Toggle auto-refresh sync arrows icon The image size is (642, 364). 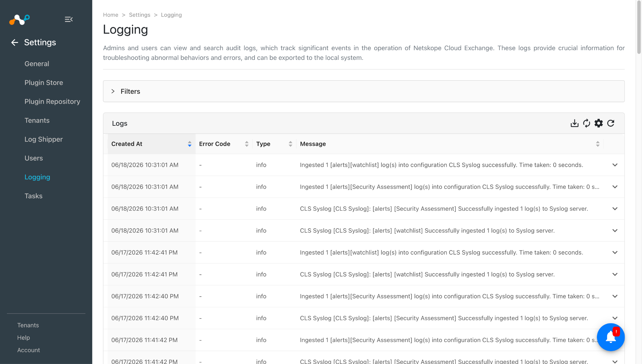587,123
